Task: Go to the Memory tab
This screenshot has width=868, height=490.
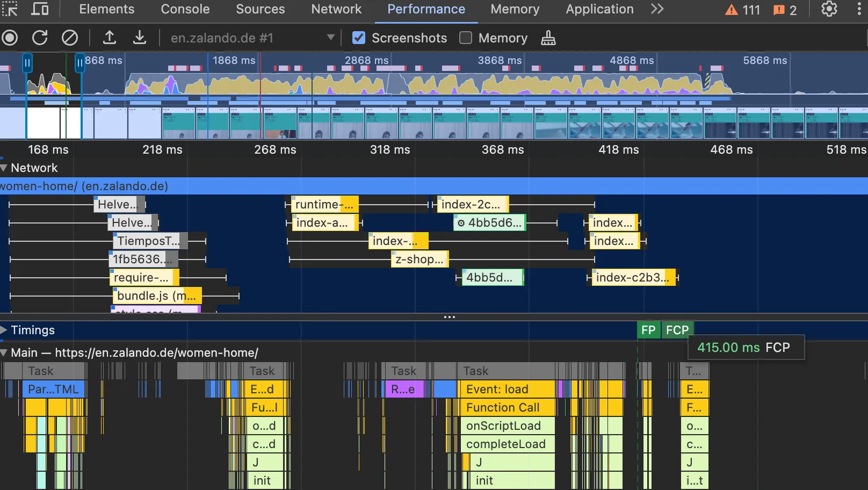Action: [515, 9]
